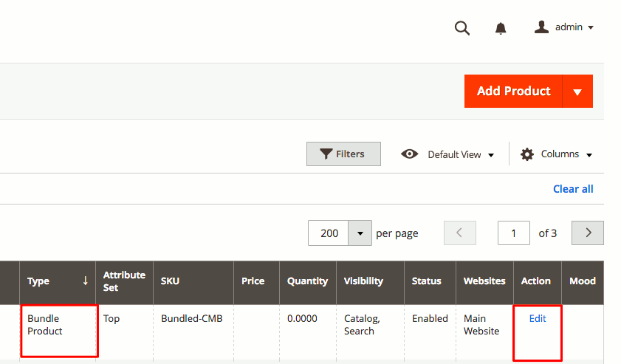Click the eye icon for views

[409, 154]
